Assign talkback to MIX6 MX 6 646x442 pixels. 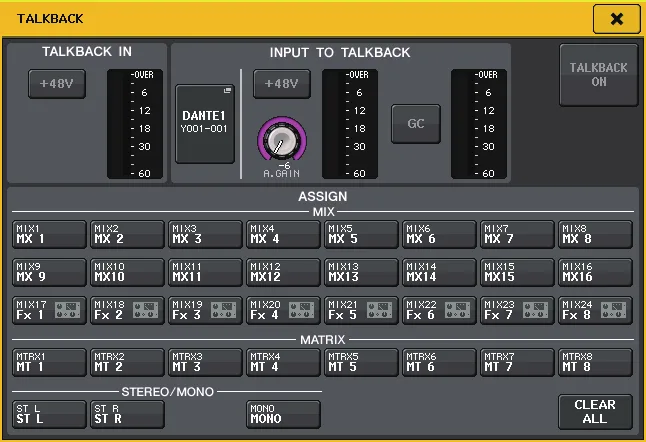pos(439,234)
